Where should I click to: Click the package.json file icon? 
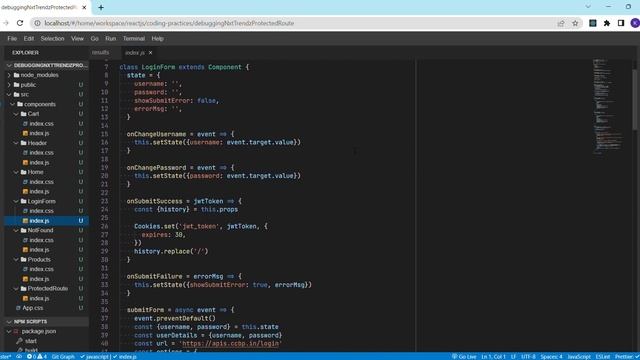[x=16, y=331]
